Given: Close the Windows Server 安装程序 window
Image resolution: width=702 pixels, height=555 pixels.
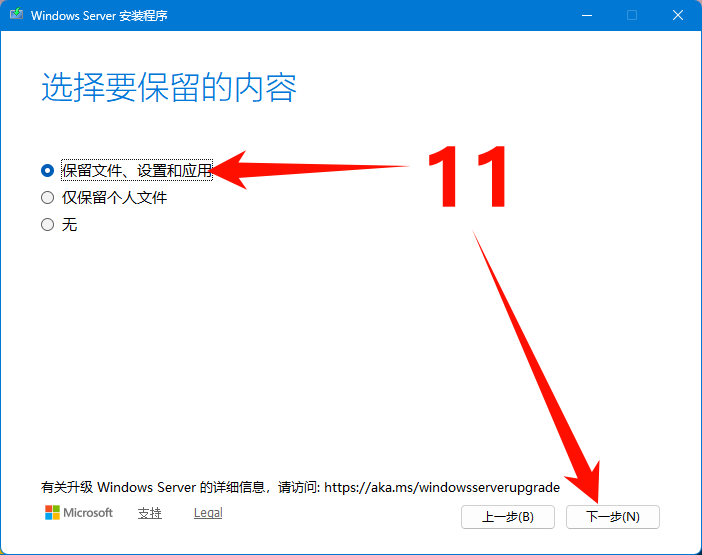Looking at the screenshot, I should click(678, 16).
